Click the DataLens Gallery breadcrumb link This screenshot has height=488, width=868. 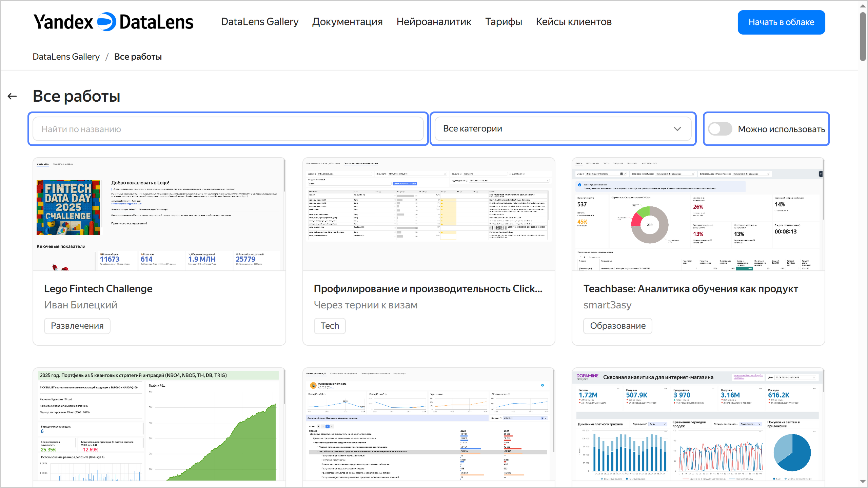coord(66,57)
